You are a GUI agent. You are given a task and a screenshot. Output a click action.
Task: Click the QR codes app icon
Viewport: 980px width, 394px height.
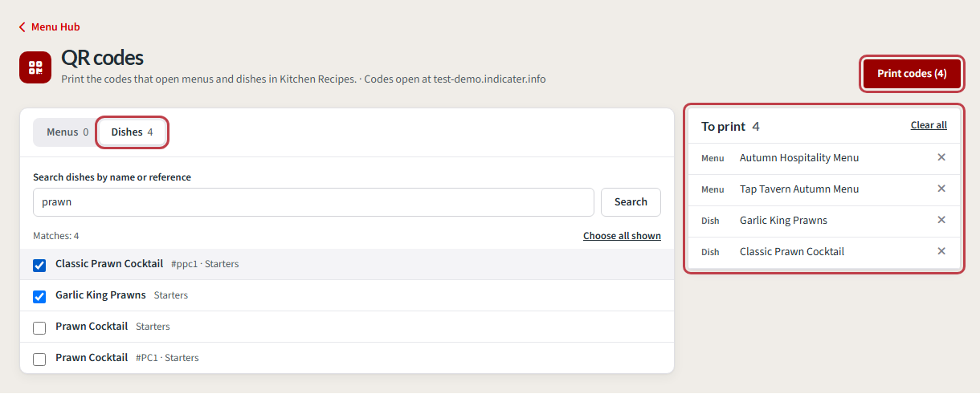point(35,67)
